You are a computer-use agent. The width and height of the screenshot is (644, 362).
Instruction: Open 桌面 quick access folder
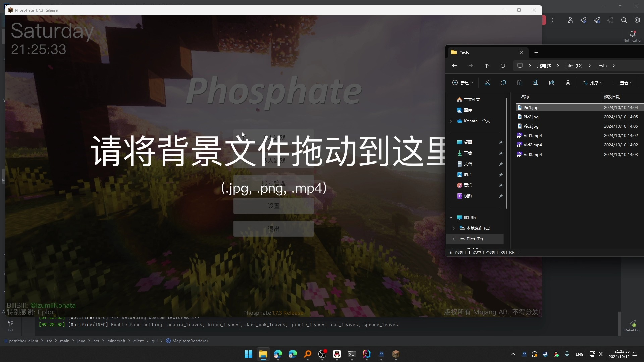point(465,142)
